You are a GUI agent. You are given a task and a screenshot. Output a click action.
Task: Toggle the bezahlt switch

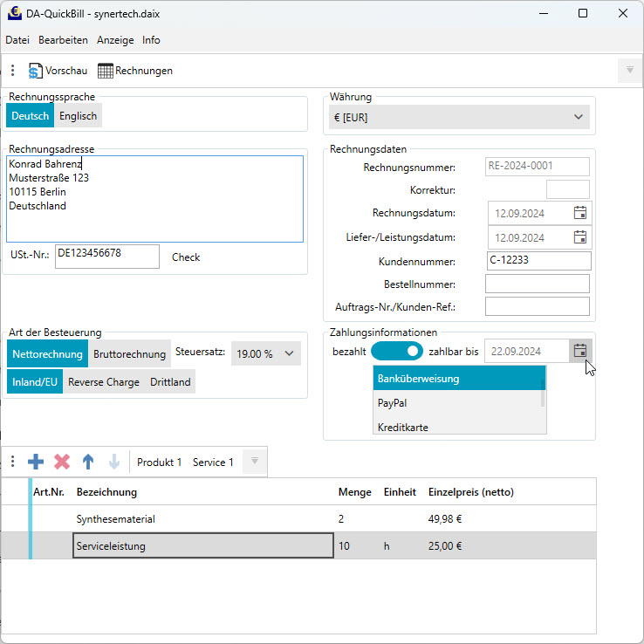point(396,351)
